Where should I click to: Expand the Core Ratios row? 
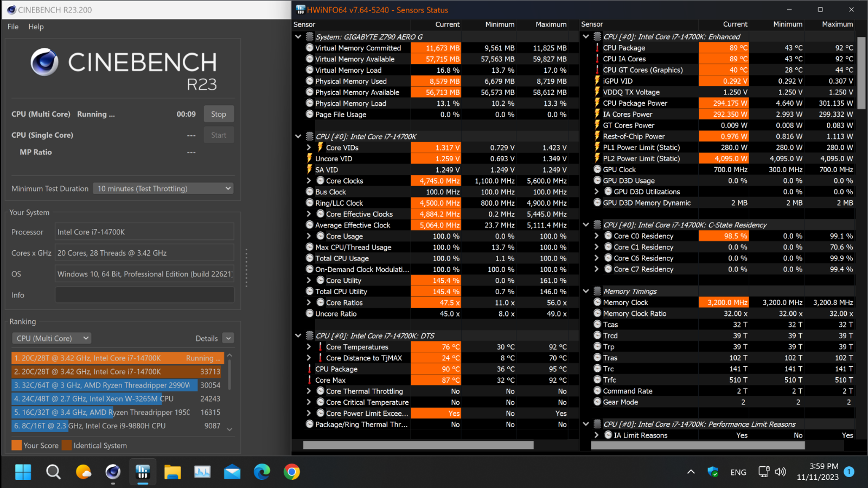(x=309, y=302)
